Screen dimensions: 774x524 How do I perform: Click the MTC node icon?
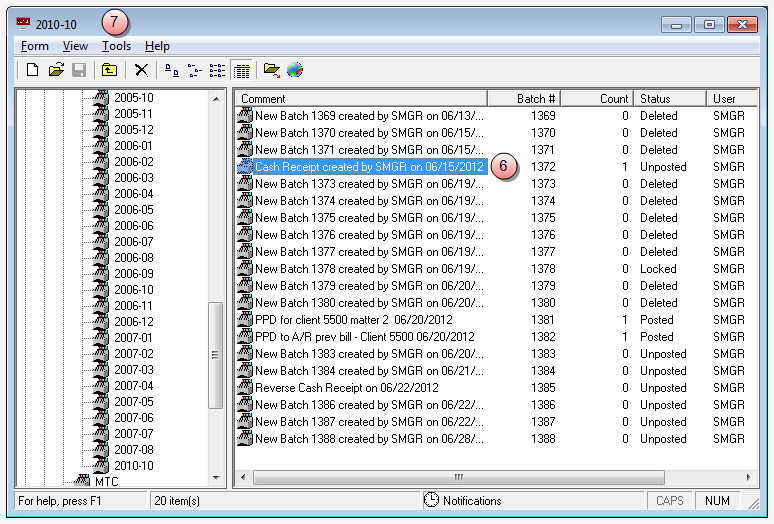coord(82,481)
